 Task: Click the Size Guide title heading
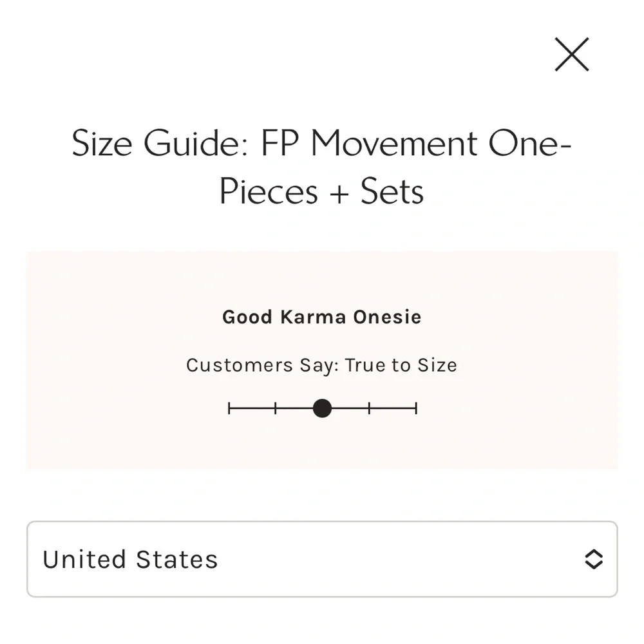322,167
